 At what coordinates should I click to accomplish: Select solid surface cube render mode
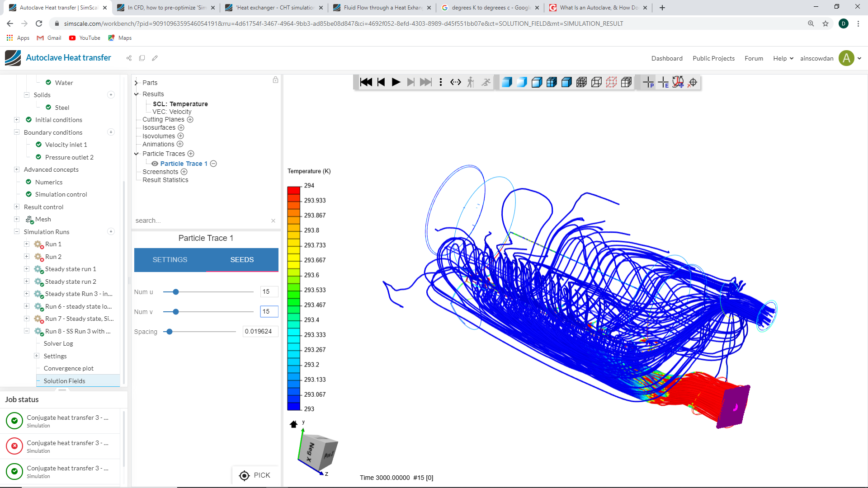507,82
